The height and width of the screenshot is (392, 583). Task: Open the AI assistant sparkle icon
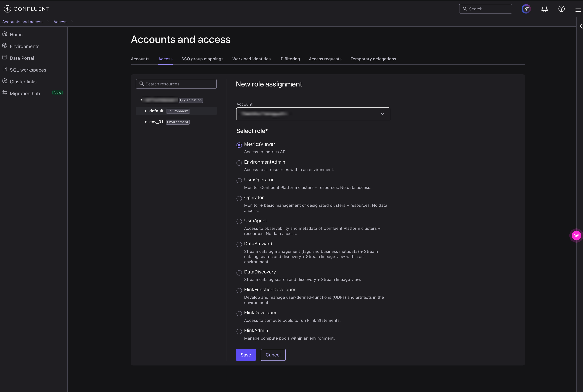click(x=526, y=9)
